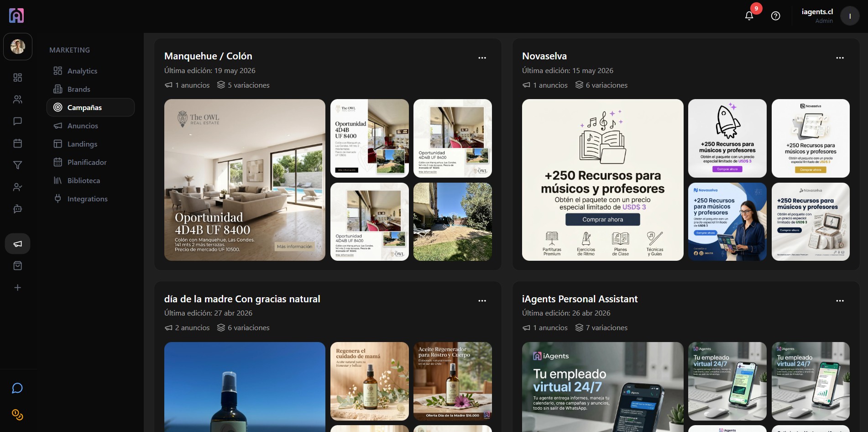This screenshot has height=432, width=868.
Task: Open the iagents.cl Admin account label
Action: point(817,16)
